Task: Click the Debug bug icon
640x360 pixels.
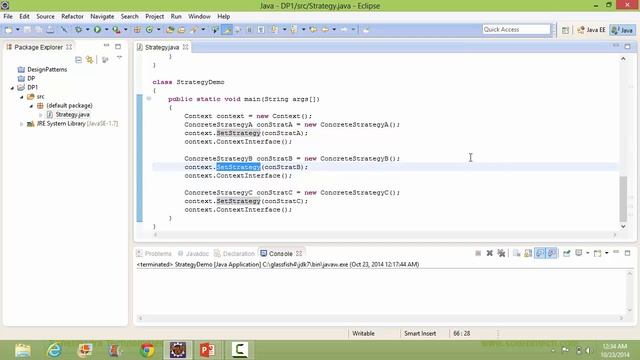Action: (x=78, y=30)
